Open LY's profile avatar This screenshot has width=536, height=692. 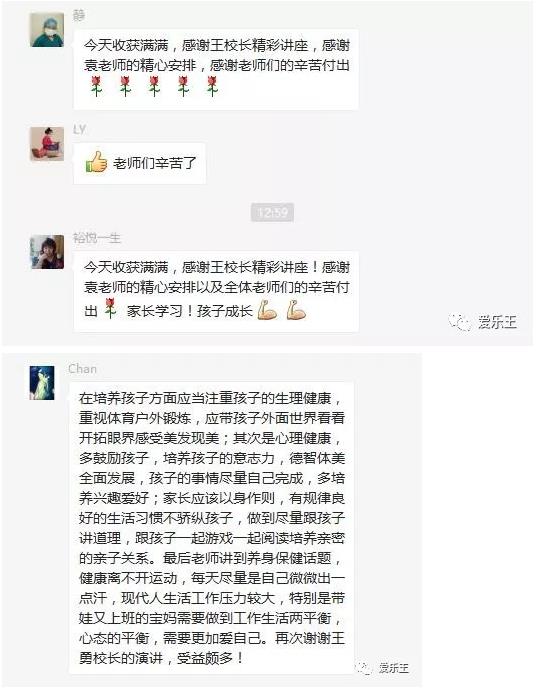pos(47,144)
